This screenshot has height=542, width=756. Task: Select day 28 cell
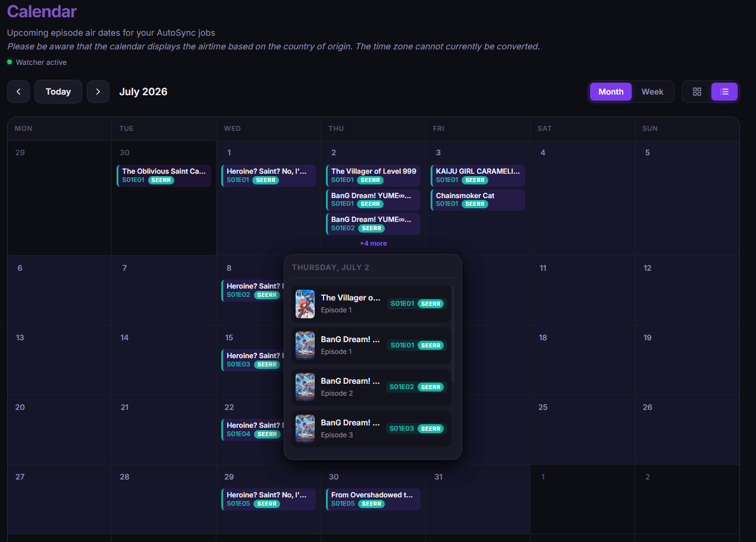coord(164,499)
